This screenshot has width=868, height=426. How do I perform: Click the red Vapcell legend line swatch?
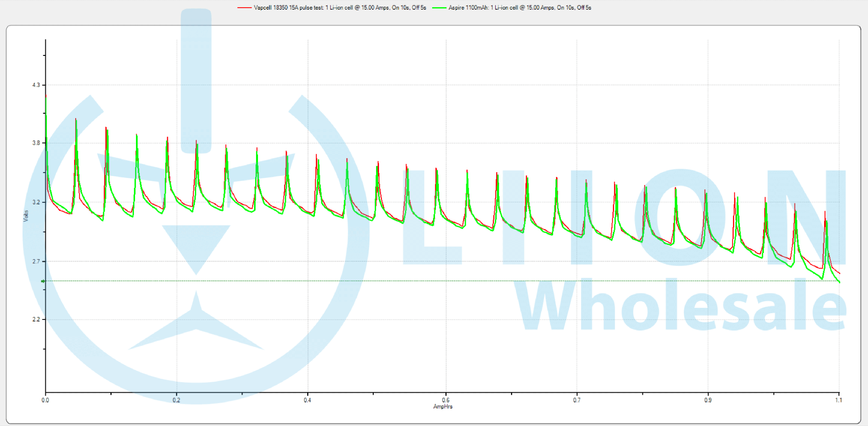(244, 8)
